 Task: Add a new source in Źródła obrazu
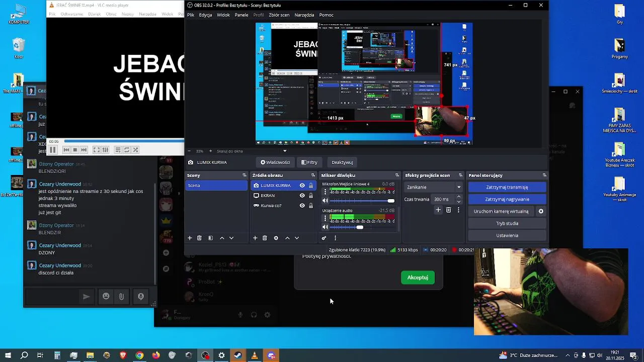pyautogui.click(x=255, y=238)
